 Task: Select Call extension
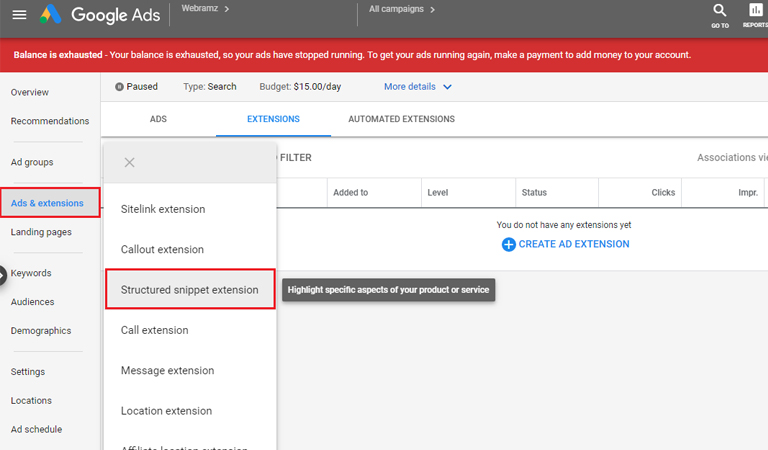point(190,330)
